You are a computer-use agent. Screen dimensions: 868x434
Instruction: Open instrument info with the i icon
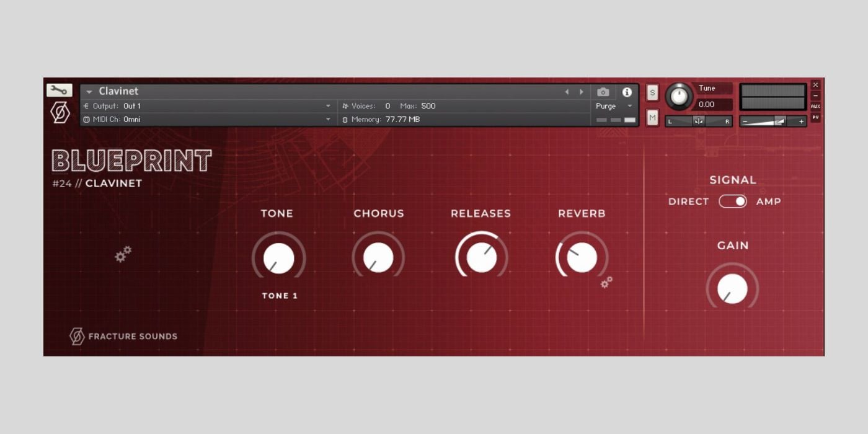point(628,91)
